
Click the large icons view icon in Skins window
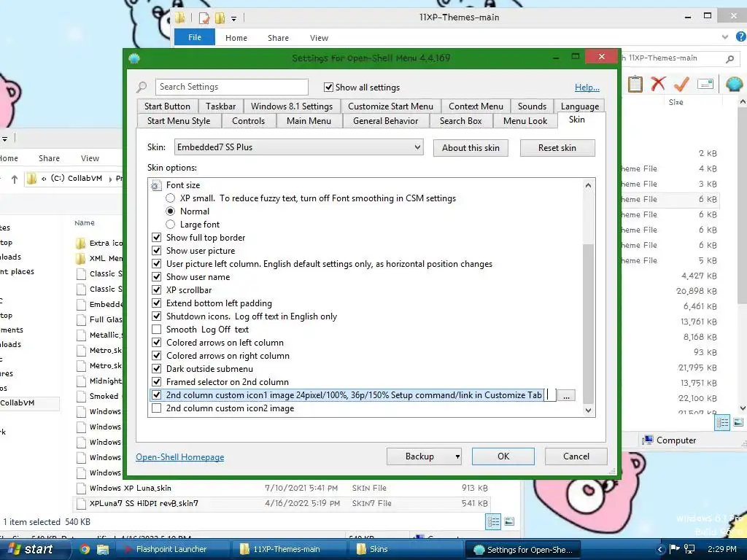point(508,522)
